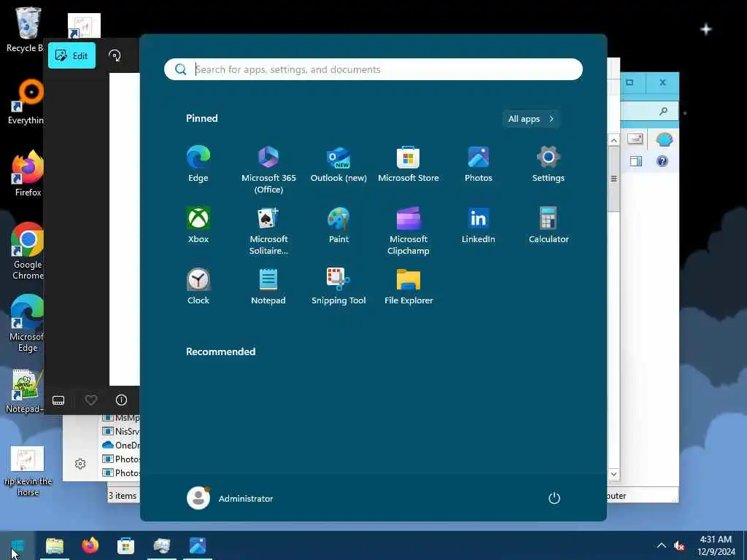Switch to Photos app on taskbar
This screenshot has height=560, width=747.
pos(197,545)
